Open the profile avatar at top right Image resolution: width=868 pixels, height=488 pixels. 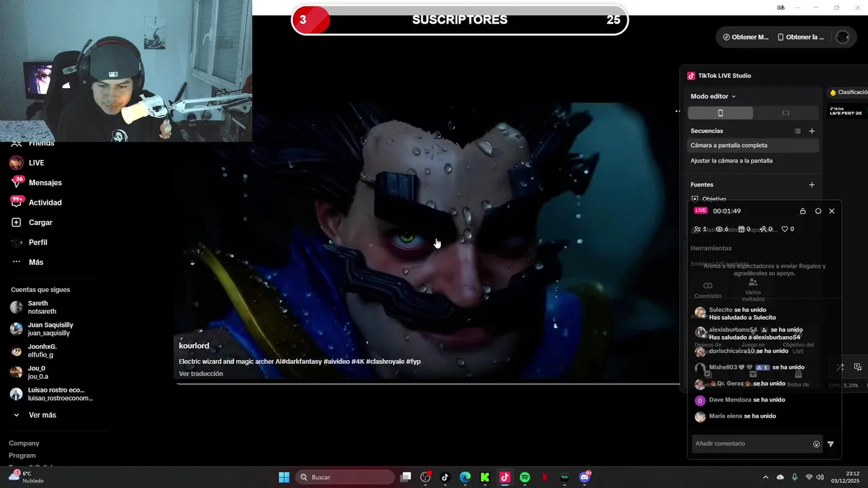click(843, 37)
